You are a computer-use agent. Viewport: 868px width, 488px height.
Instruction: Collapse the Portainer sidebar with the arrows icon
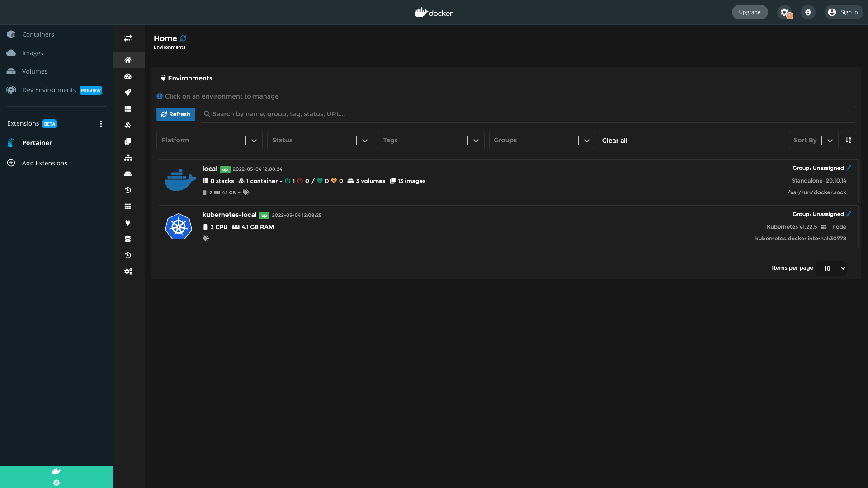pos(128,38)
